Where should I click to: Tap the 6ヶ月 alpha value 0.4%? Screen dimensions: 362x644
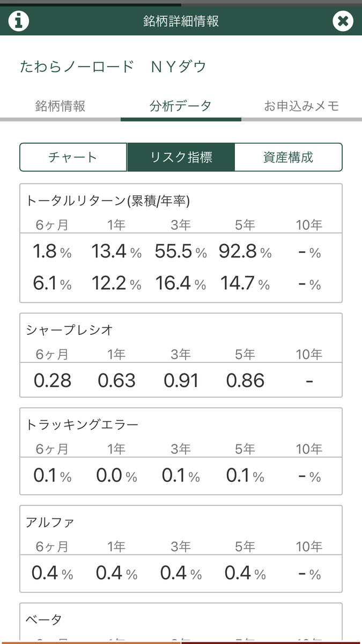pos(53,573)
